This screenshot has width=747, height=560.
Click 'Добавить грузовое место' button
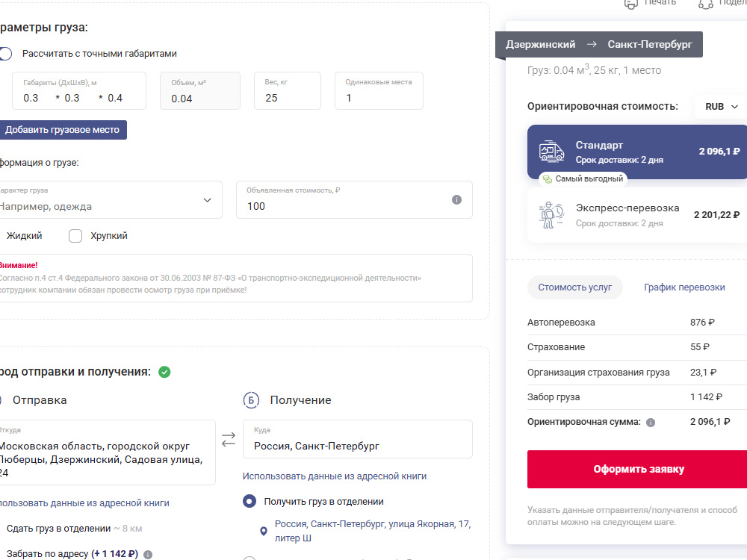point(63,130)
